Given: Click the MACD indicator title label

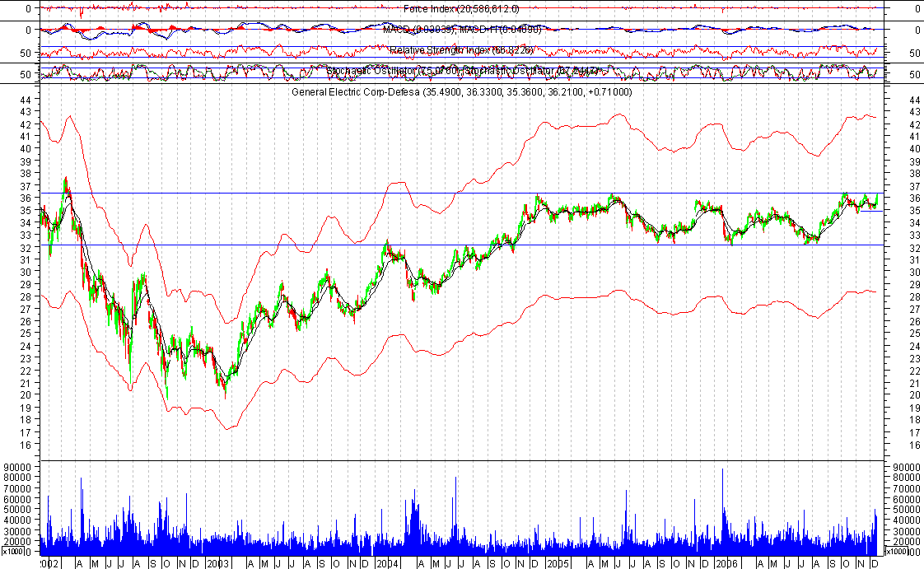Looking at the screenshot, I should coord(462,30).
